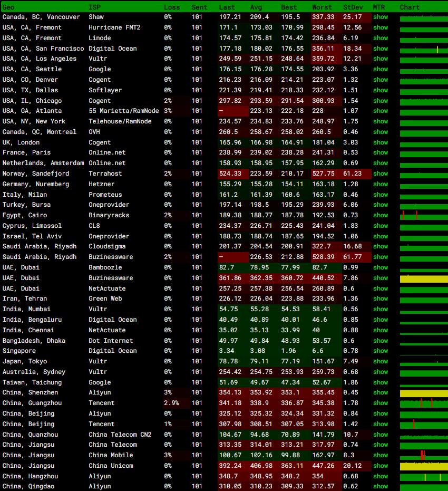Show MTR for France Paris Online.net
Image resolution: width=448 pixels, height=491 pixels.
pos(381,152)
